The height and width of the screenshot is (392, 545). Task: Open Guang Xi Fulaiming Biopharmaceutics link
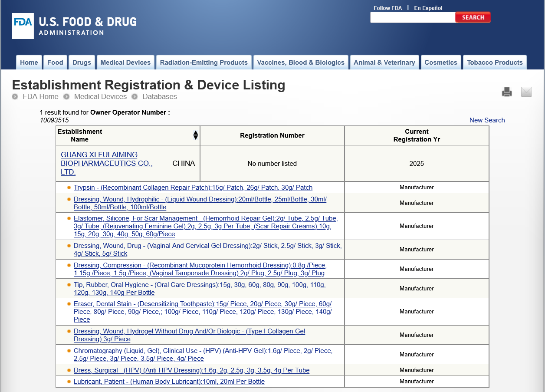106,163
